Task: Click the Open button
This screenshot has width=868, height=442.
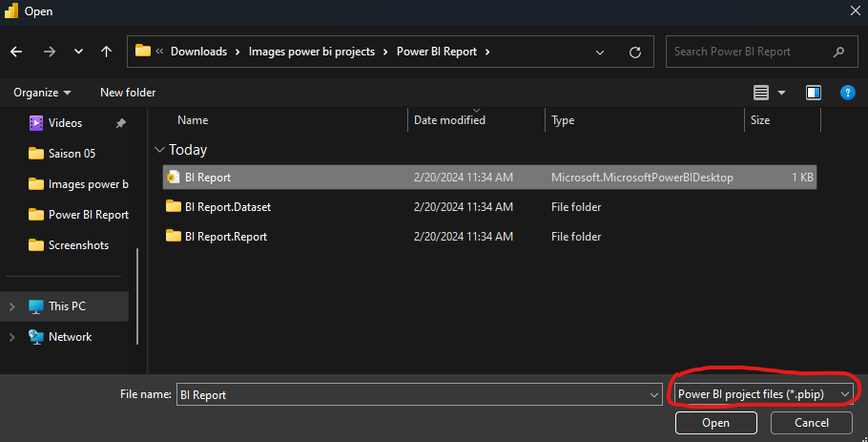Action: [715, 423]
